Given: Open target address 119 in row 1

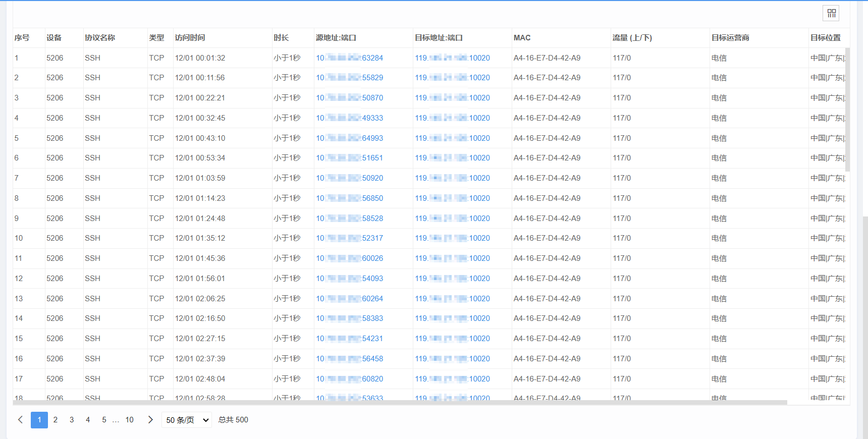Looking at the screenshot, I should [452, 58].
